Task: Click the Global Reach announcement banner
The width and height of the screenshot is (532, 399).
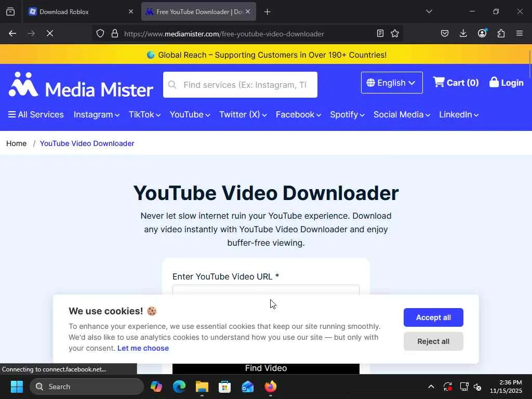Action: 266,55
